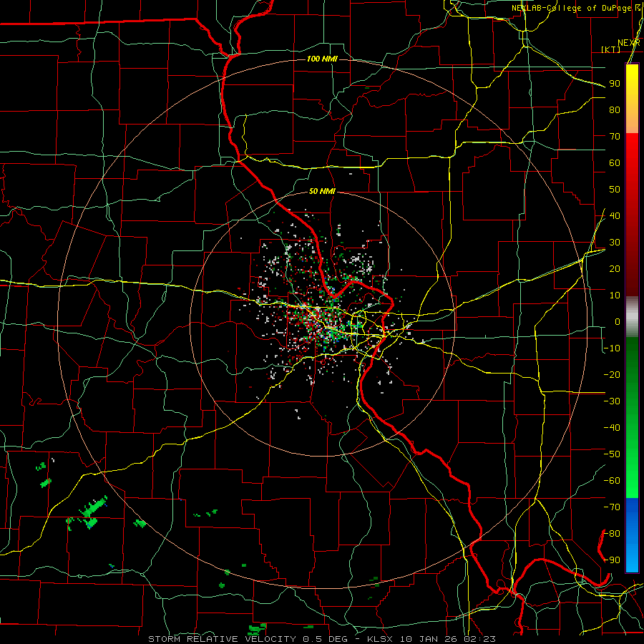The width and height of the screenshot is (644, 644).
Task: Pick the gray zero-velocity segment of scale
Action: coord(632,317)
